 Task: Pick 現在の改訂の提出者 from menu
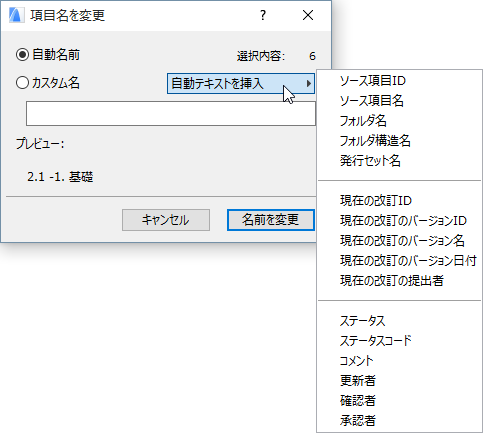[399, 281]
